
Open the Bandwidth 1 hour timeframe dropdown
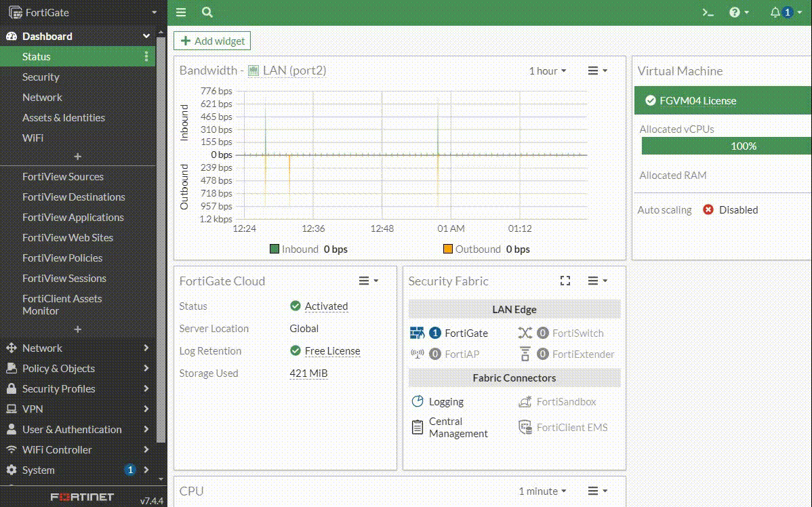coord(548,71)
